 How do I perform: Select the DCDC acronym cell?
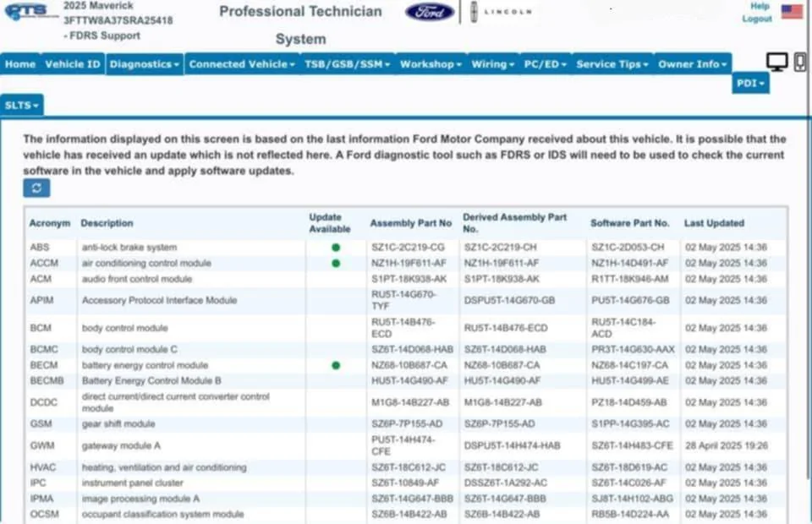pos(43,402)
